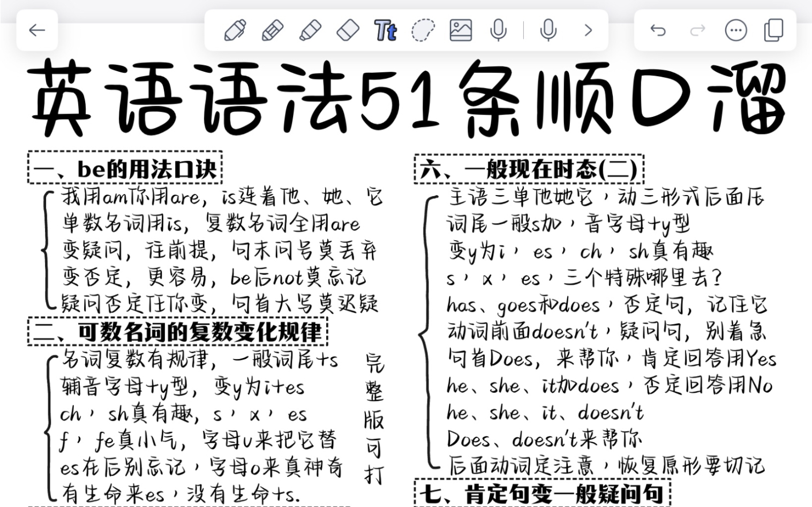Click line has、goes和does
The width and height of the screenshot is (812, 507).
[x=523, y=304]
